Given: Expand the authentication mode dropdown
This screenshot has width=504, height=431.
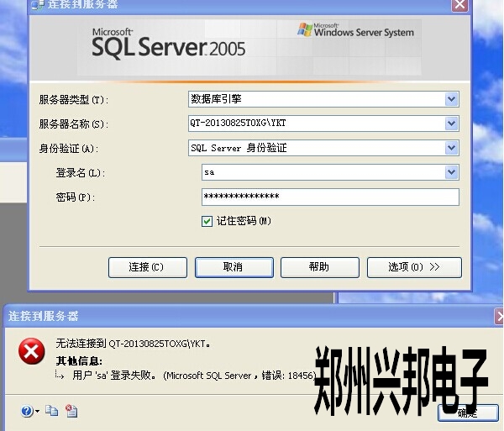Looking at the screenshot, I should (452, 149).
